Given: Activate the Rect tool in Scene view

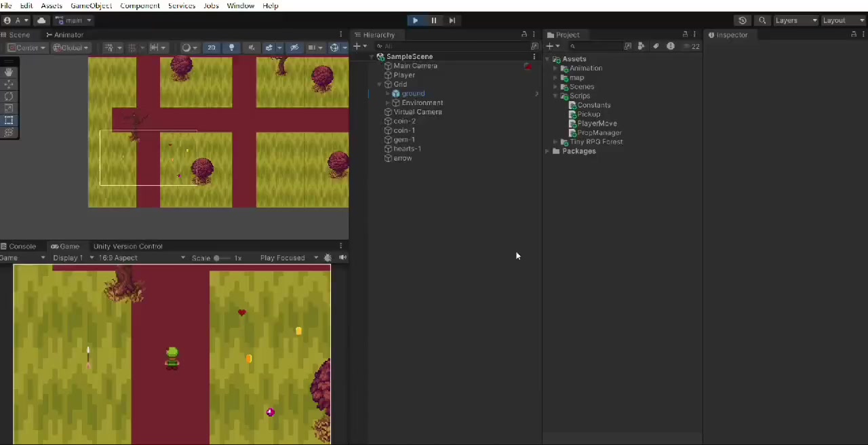Looking at the screenshot, I should pyautogui.click(x=9, y=120).
